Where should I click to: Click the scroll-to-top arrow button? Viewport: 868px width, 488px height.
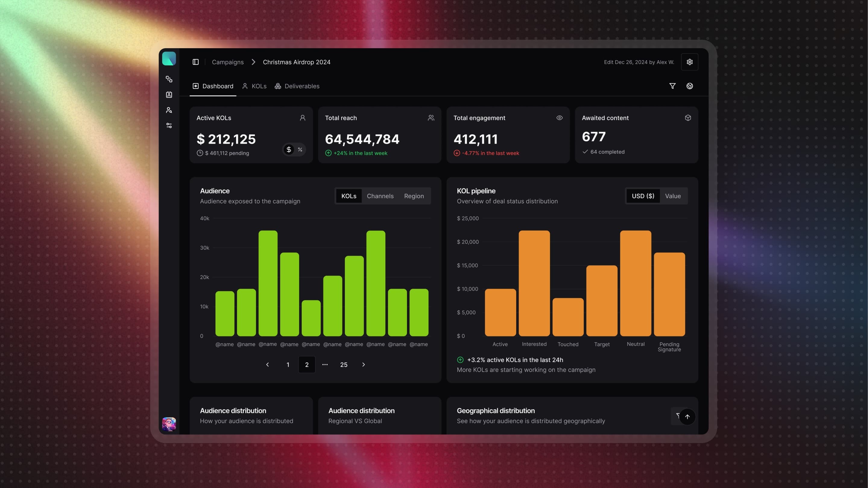[687, 417]
